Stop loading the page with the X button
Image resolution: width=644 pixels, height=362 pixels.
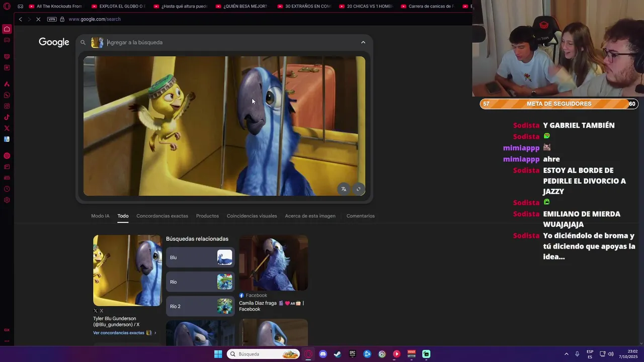tap(38, 19)
